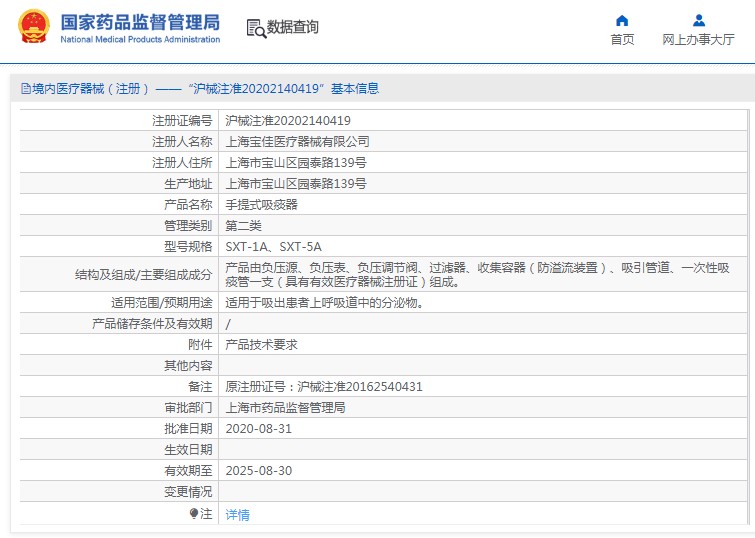755x538 pixels.
Task: Click the slash value in 产品储存条件及有效期 row
Action: tap(228, 324)
